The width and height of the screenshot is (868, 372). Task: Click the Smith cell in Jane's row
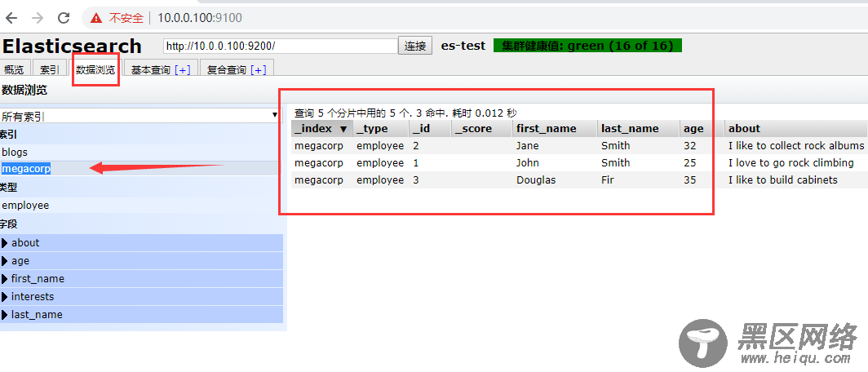(616, 145)
